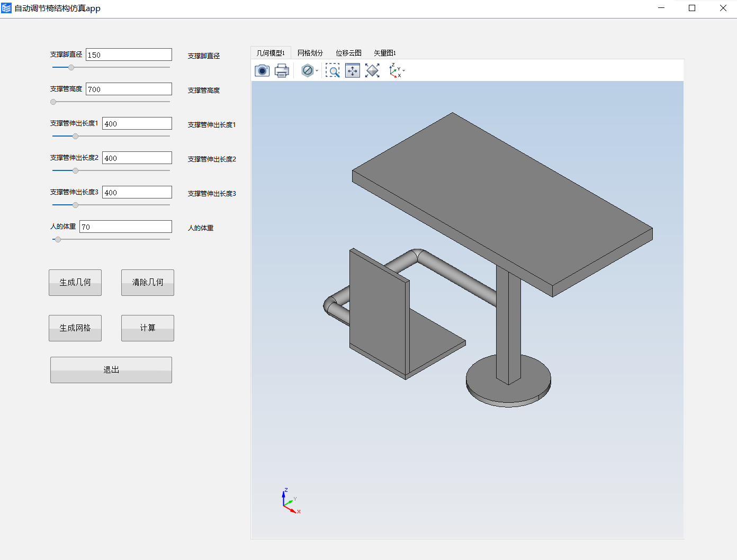Screen dimensions: 737x560
Task: Click the 生成几何 button
Action: pos(75,283)
